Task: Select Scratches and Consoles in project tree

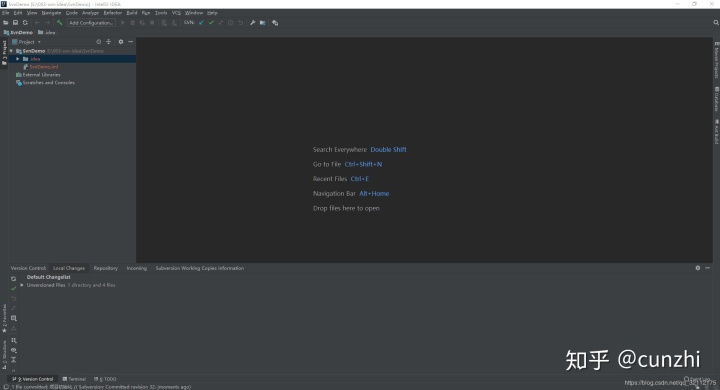Action: tap(45, 83)
